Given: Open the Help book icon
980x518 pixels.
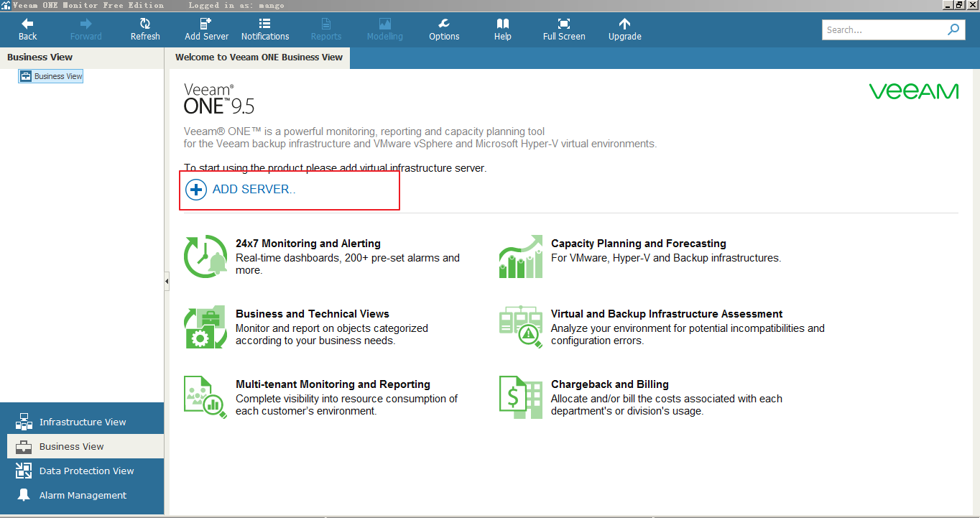Looking at the screenshot, I should coord(503,24).
